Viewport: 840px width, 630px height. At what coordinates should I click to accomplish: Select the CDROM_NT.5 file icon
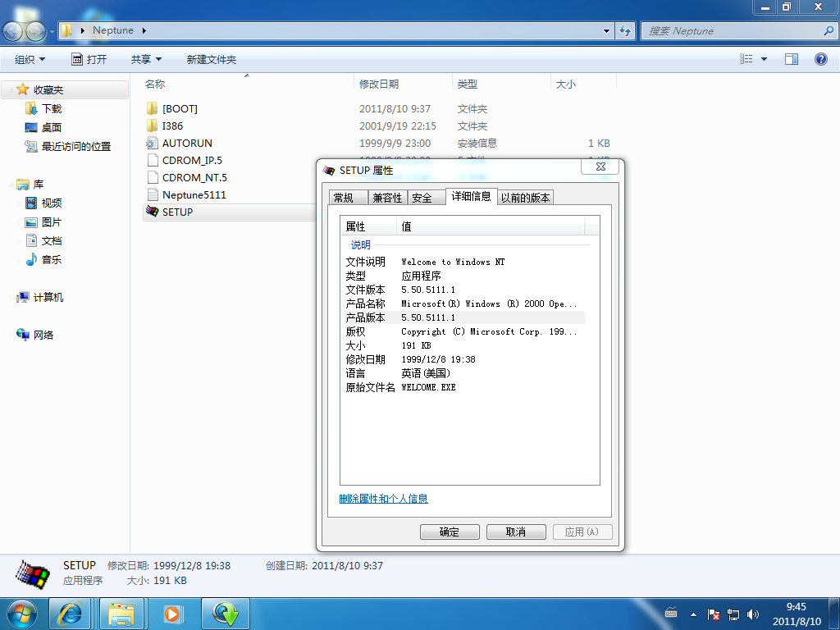coord(152,177)
